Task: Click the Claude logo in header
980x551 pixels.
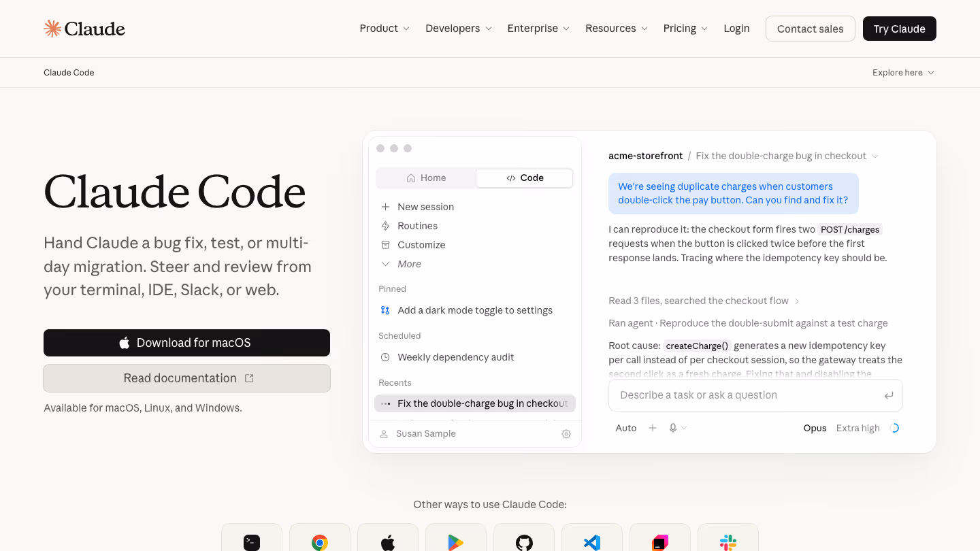Action: (84, 29)
